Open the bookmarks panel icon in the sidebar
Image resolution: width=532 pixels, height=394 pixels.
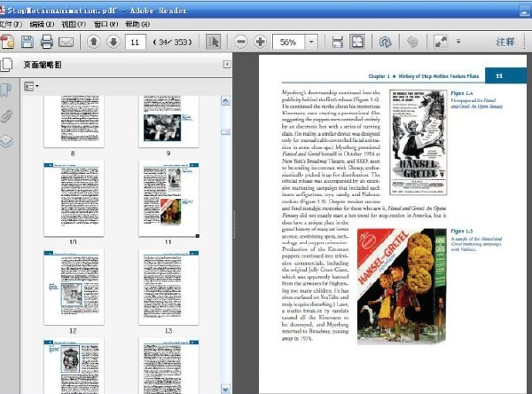tap(6, 91)
